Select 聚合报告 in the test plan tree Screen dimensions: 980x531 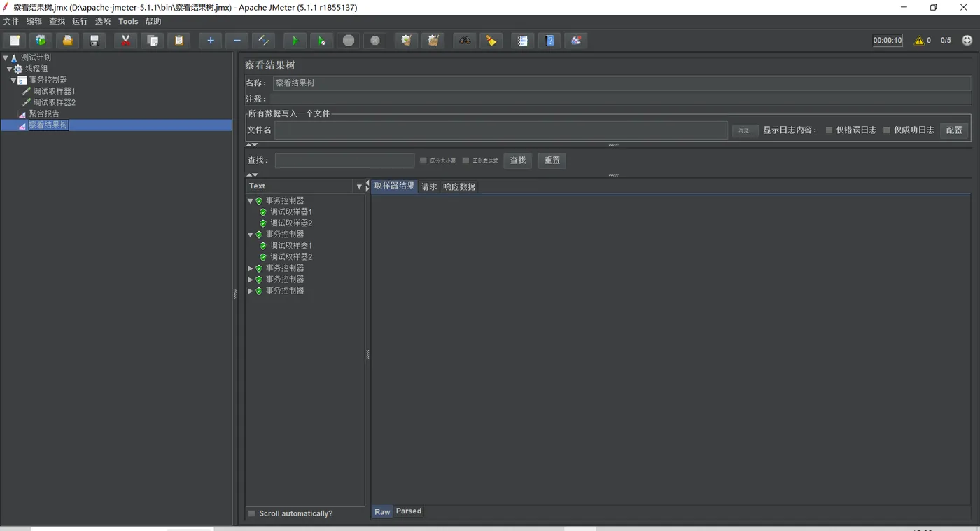coord(44,114)
